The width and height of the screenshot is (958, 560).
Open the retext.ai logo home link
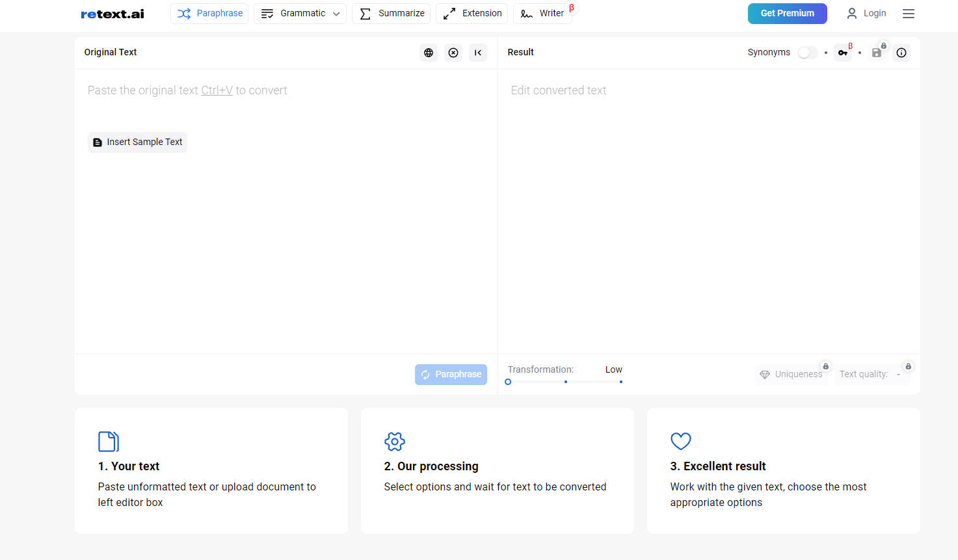(113, 14)
